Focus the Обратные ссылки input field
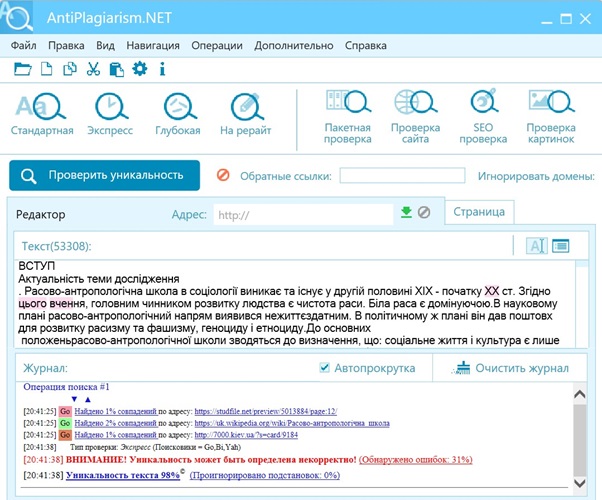This screenshot has width=602, height=500. (402, 175)
